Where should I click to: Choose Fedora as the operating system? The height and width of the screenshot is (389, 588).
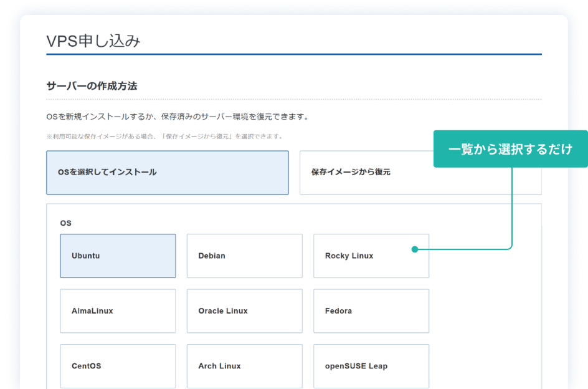pyautogui.click(x=371, y=311)
